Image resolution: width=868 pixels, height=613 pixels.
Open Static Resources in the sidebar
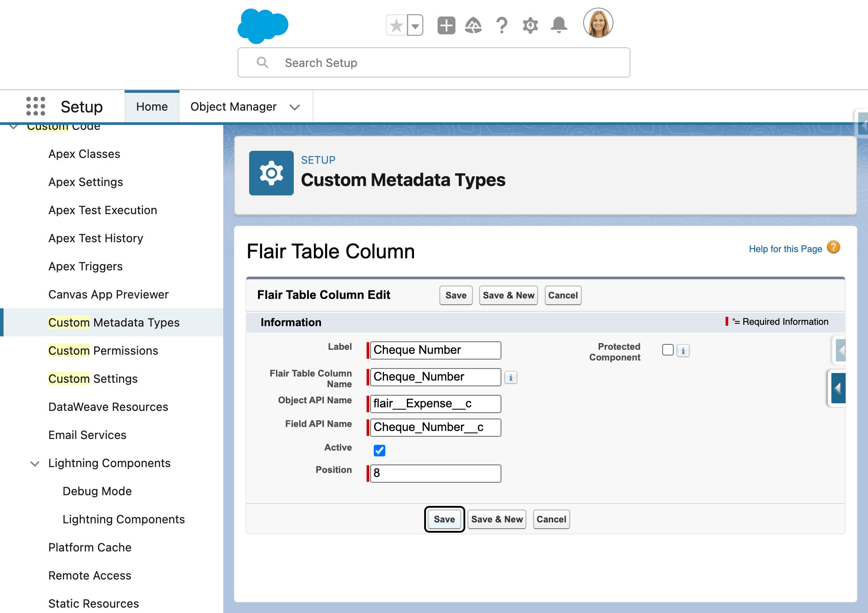[x=94, y=604]
